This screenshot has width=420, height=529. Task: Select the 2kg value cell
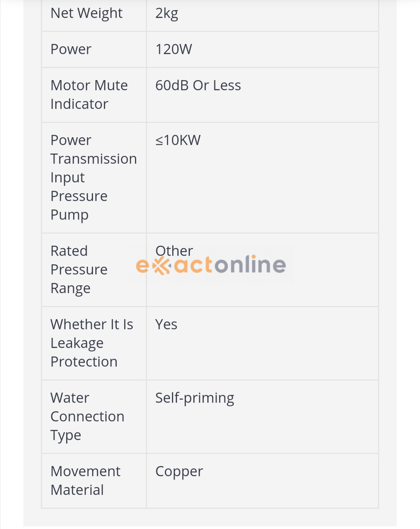pyautogui.click(x=167, y=13)
